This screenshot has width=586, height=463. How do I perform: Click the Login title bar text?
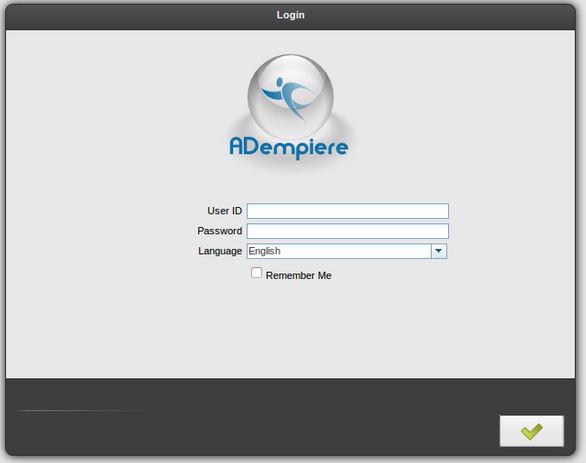coord(290,15)
